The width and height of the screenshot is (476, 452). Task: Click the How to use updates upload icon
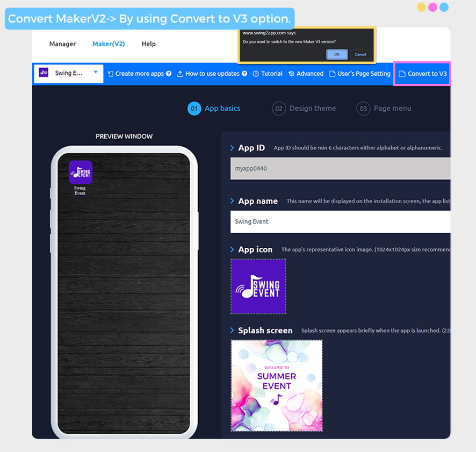pyautogui.click(x=180, y=74)
